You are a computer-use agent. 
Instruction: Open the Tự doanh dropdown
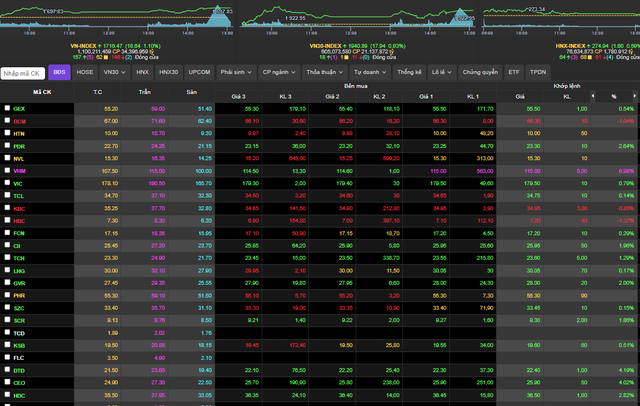point(368,73)
